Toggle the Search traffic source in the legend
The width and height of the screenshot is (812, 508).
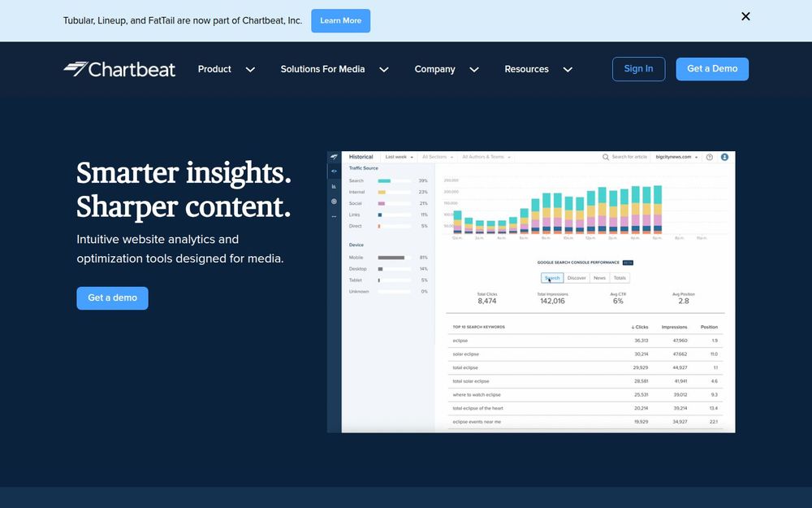coord(356,180)
